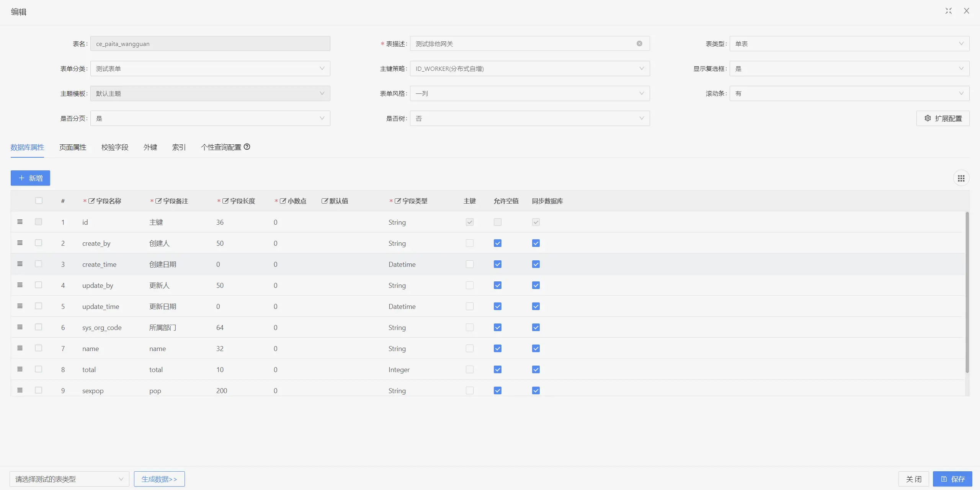Screen dimensions: 980x490
Task: Open the 是否树 dropdown
Action: (x=530, y=118)
